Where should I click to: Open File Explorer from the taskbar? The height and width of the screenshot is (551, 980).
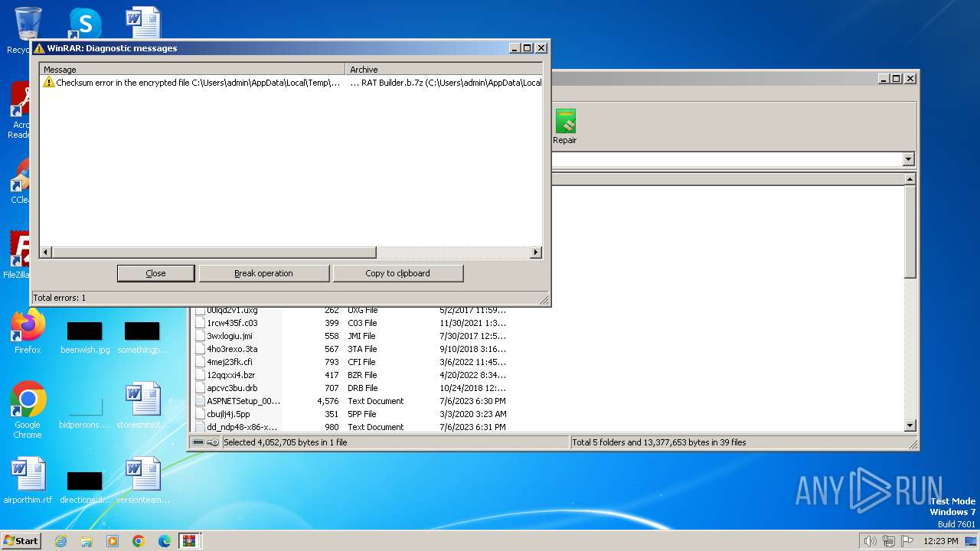(87, 541)
